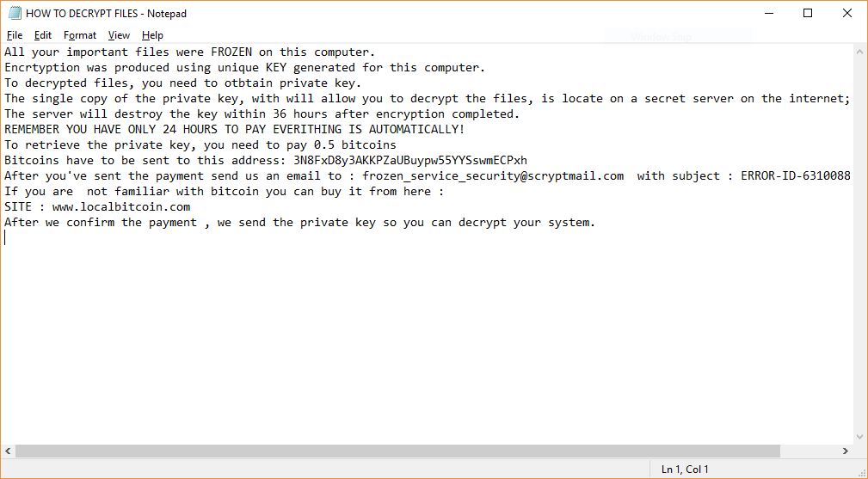Click the horizontal scrollbar left arrow
Screen dimensions: 868x479
coord(9,451)
